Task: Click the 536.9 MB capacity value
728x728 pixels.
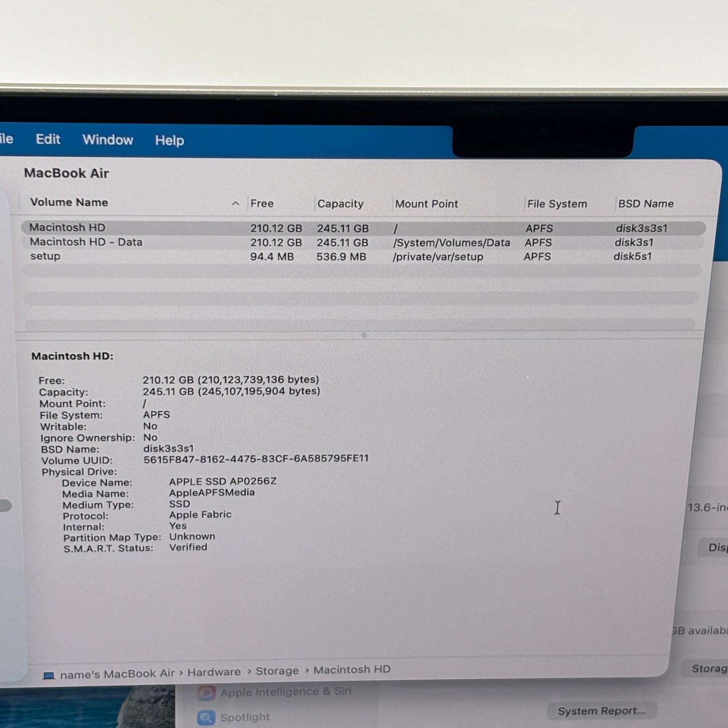Action: tap(341, 256)
